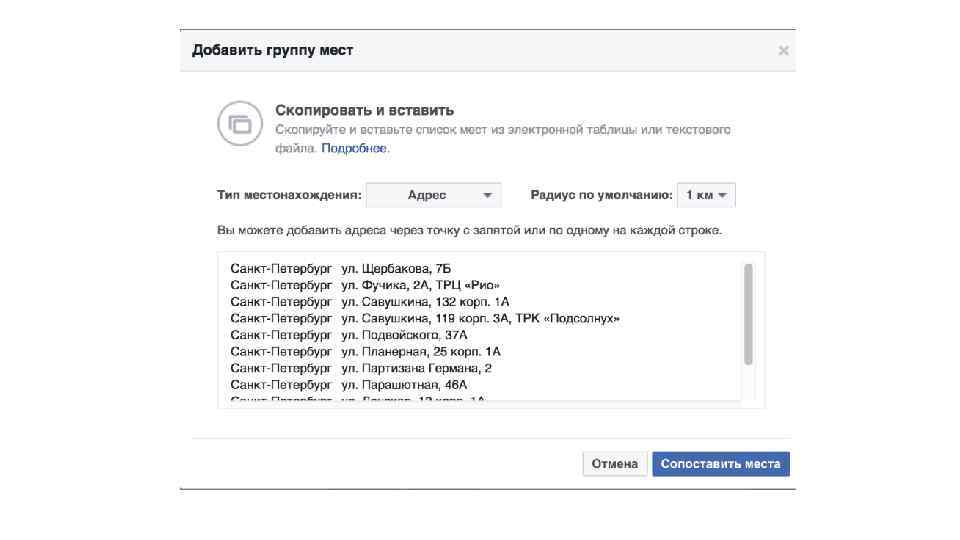The height and width of the screenshot is (540, 960).
Task: Click the "Добавить группу мест" dialog title
Action: (x=273, y=50)
